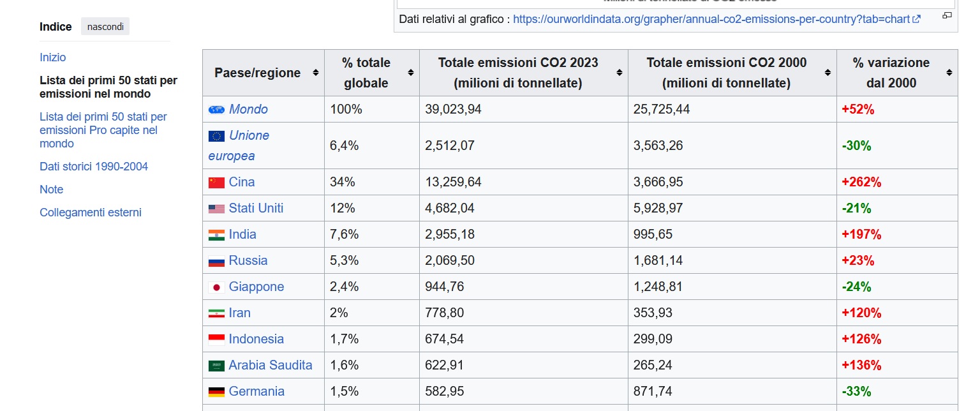Click the enlarge icon beside chart caption

(x=947, y=15)
